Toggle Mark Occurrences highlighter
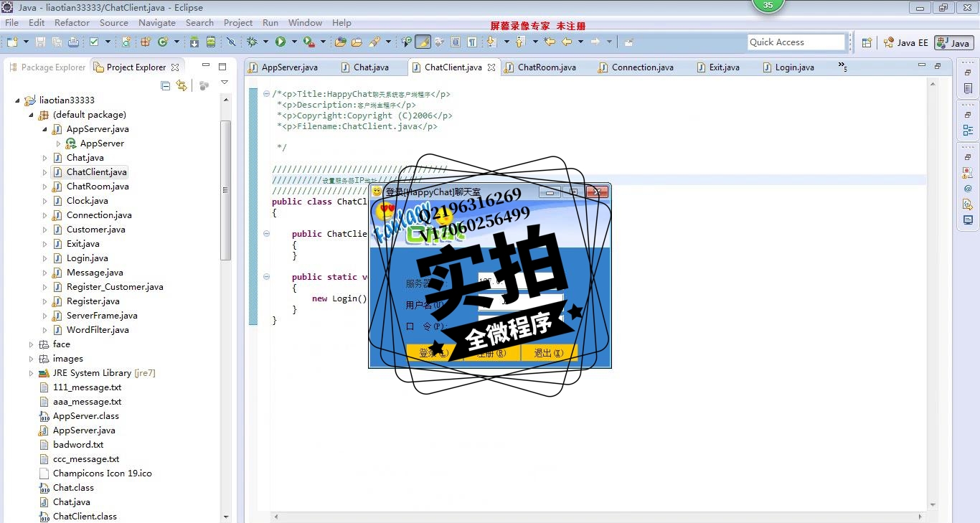Screen dimensions: 980x523 pos(423,42)
